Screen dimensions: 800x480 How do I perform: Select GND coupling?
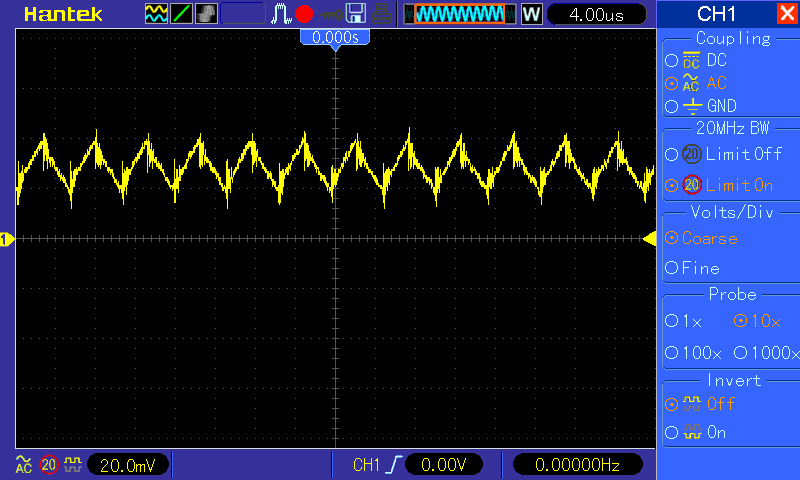[701, 106]
